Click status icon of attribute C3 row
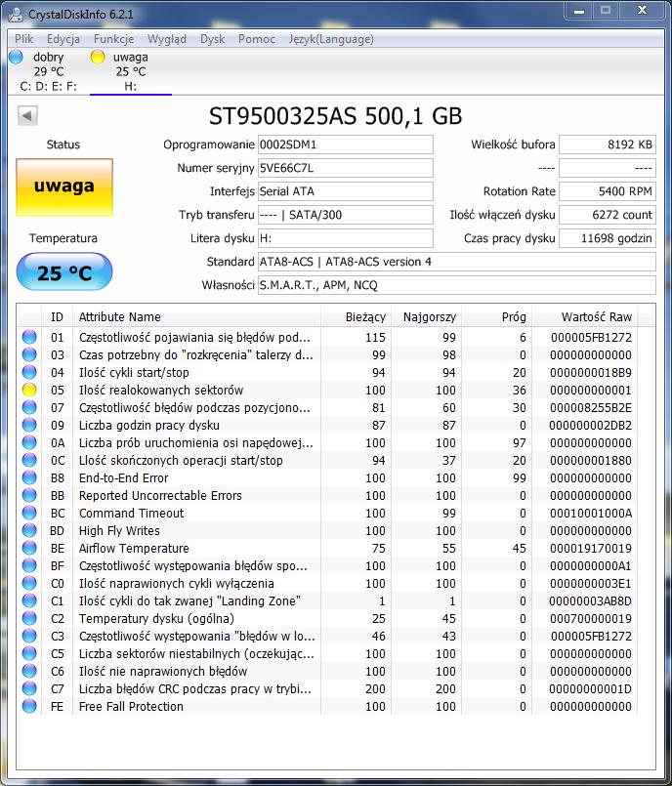 coord(29,636)
